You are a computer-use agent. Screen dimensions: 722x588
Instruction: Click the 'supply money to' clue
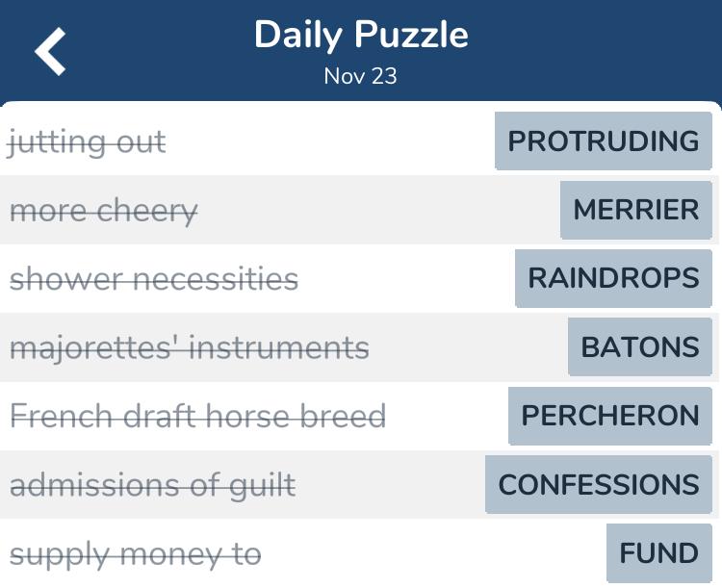click(135, 555)
